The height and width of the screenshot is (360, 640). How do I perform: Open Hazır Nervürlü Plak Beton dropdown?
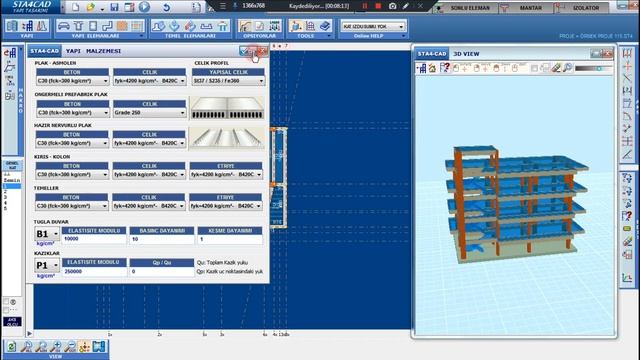coord(72,143)
